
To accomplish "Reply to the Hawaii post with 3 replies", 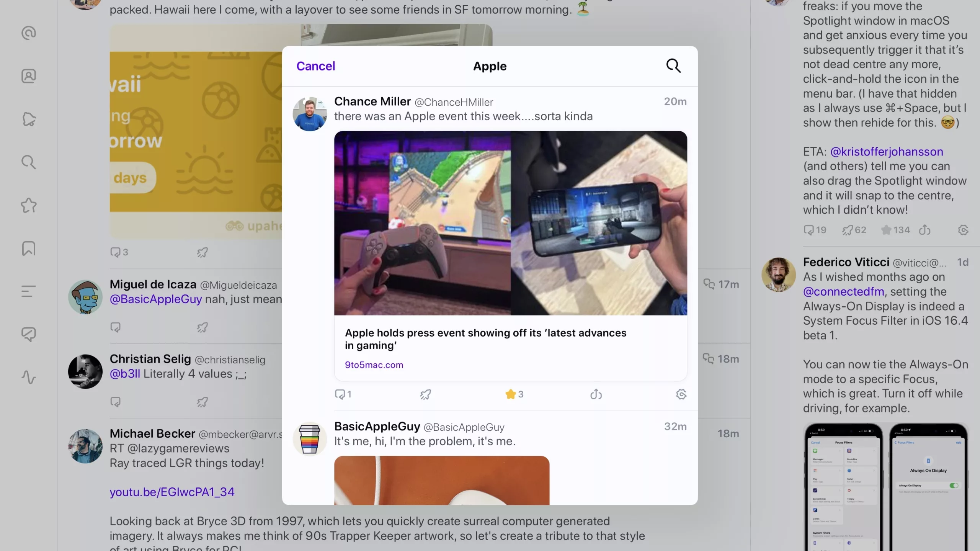I will tap(119, 252).
